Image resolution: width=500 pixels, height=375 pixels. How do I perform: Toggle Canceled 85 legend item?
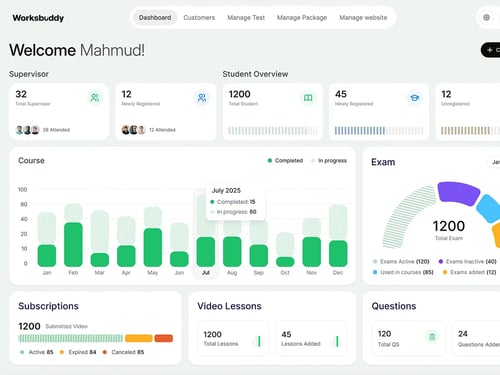click(123, 352)
